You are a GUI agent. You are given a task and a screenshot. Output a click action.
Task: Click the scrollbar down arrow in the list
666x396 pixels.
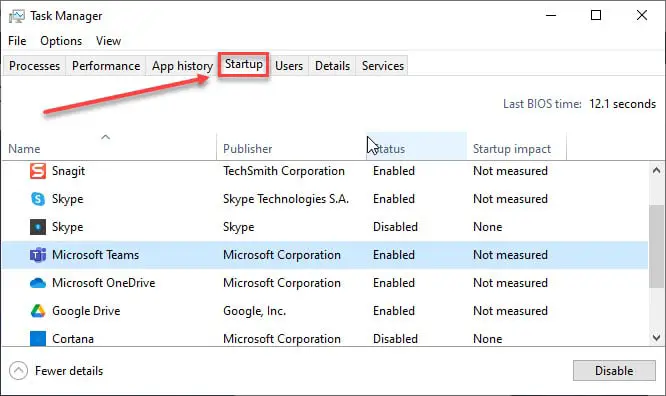(657, 338)
